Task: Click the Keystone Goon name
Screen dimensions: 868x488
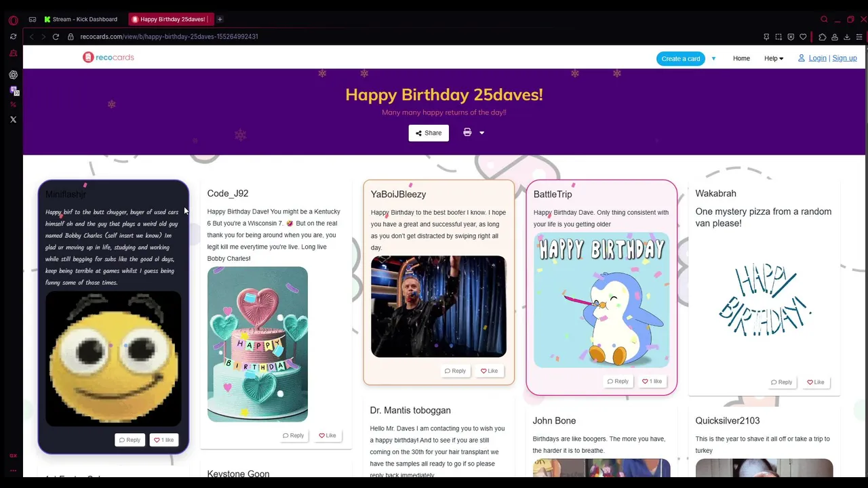Action: click(x=238, y=474)
